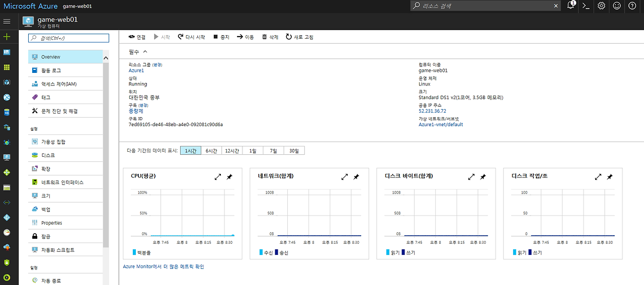Select the 12시간 time range

click(232, 151)
